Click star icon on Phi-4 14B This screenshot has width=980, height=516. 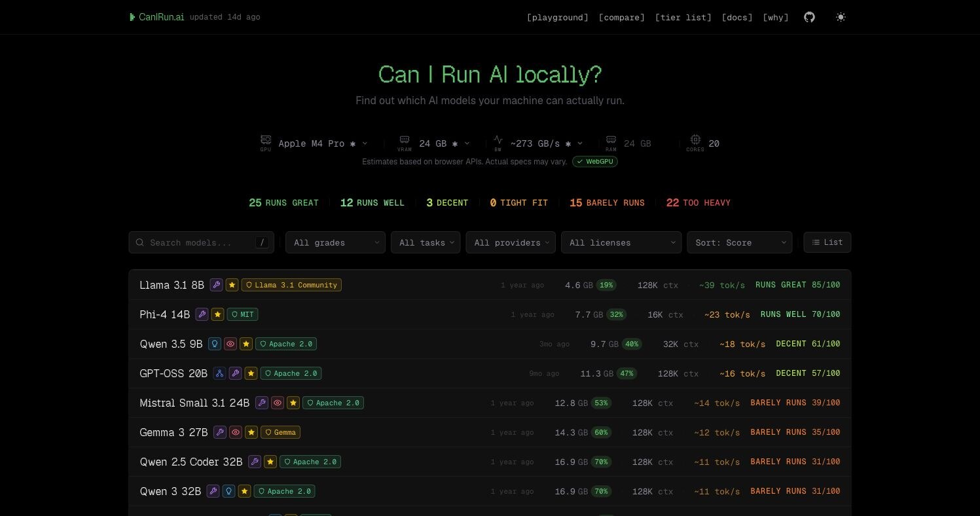(217, 314)
